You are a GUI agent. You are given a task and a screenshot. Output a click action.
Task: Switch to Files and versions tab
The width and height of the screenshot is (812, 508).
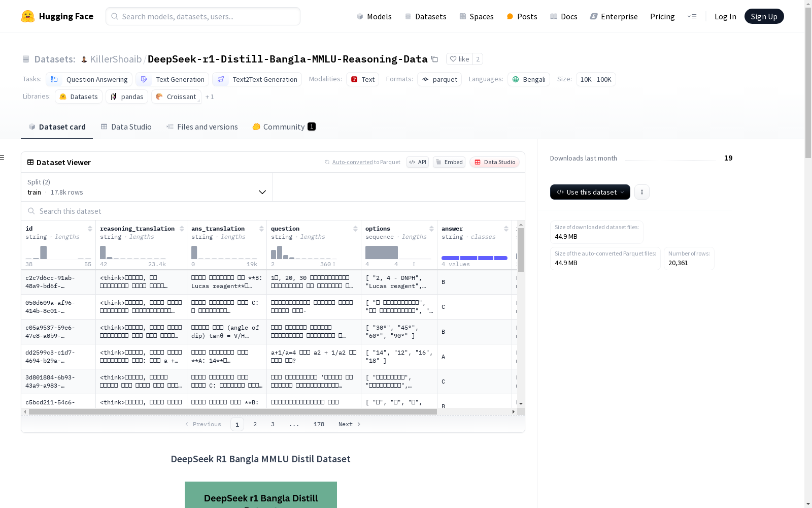coord(202,126)
